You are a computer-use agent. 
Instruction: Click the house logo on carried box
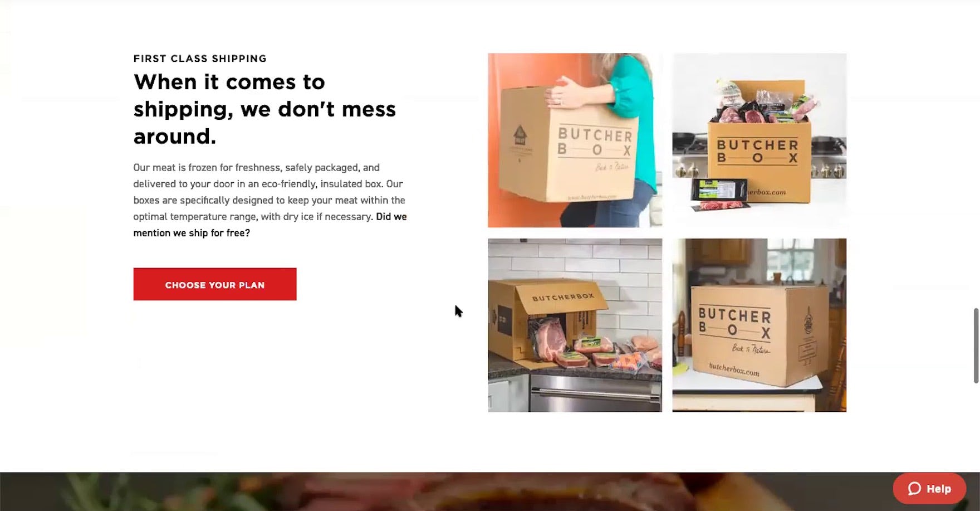(x=520, y=135)
